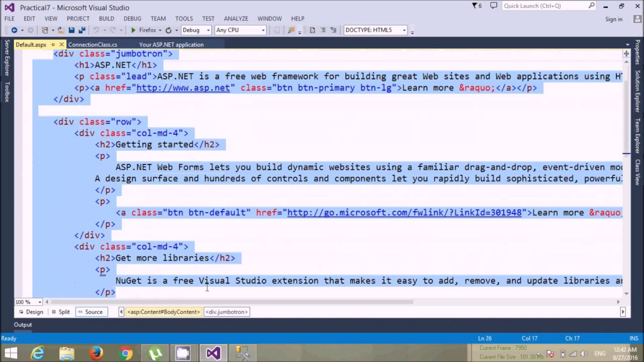
Task: Click the Windows Start button
Action: [x=11, y=353]
